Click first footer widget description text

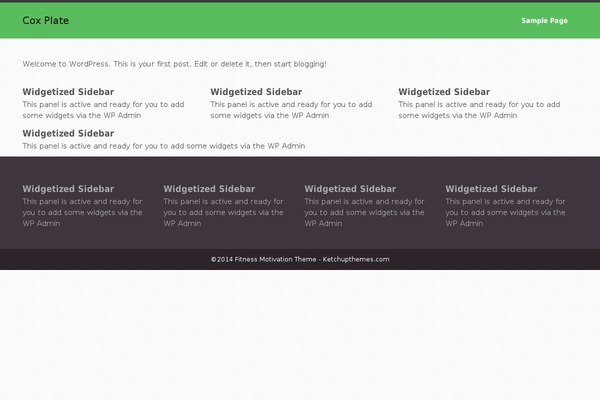tap(82, 212)
